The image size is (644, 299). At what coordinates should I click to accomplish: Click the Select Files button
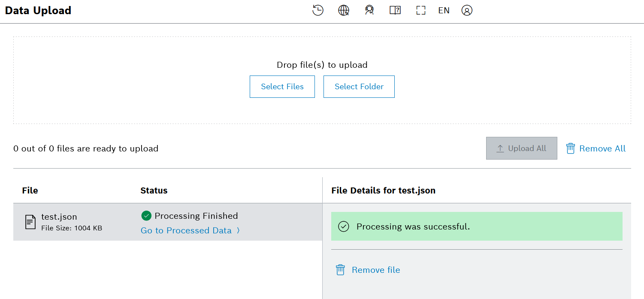[x=282, y=87]
